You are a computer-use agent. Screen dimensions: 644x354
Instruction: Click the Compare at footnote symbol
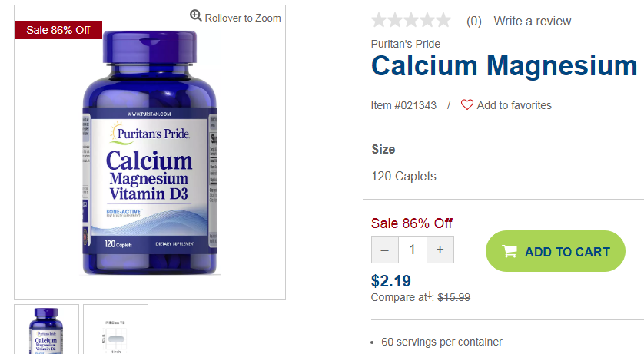(x=430, y=295)
